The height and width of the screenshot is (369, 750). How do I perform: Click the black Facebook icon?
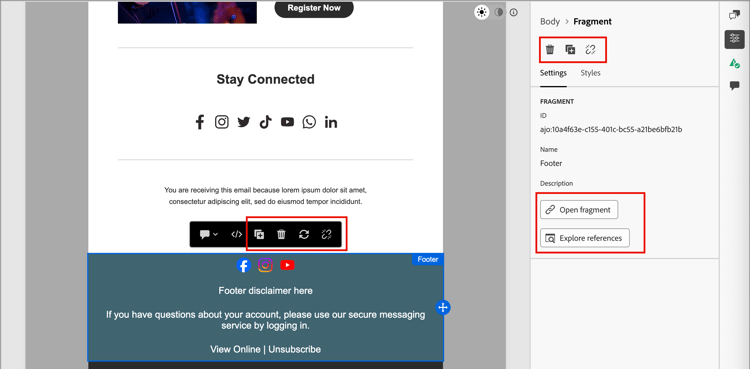point(199,122)
